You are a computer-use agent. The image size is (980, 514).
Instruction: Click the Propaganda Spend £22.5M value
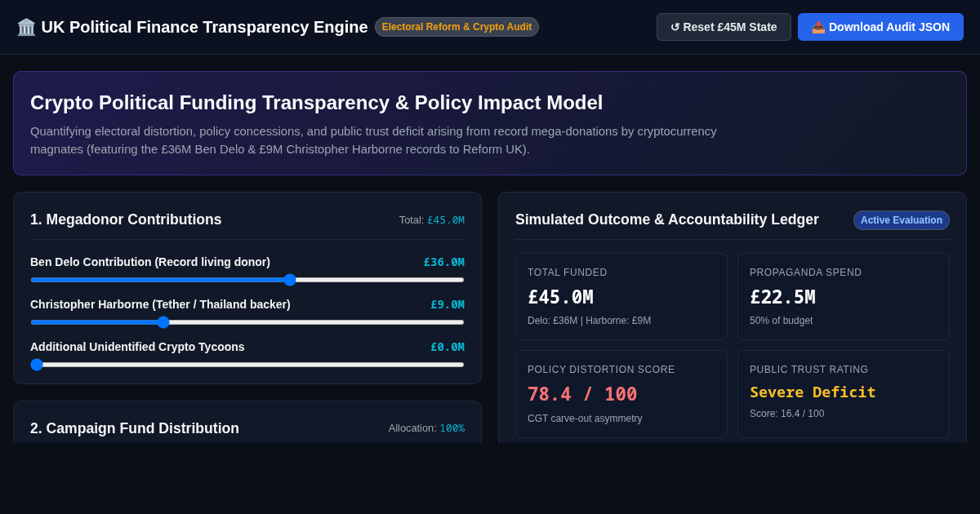[x=782, y=297]
